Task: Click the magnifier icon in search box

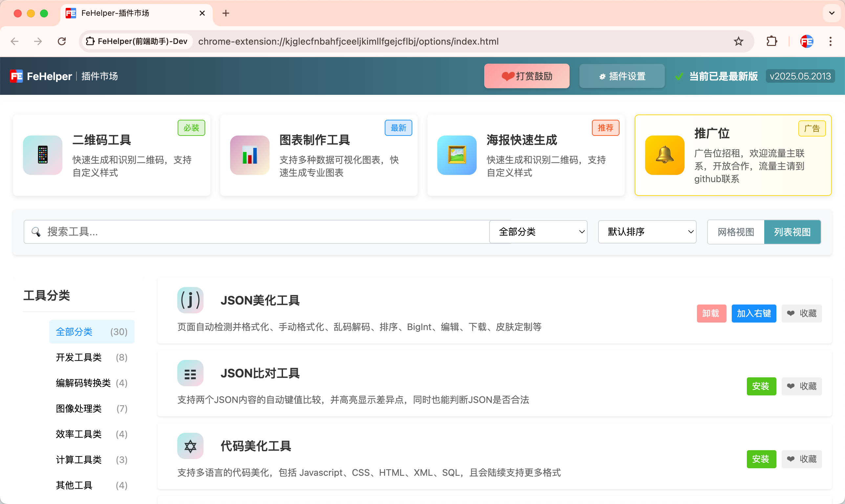Action: pyautogui.click(x=36, y=232)
